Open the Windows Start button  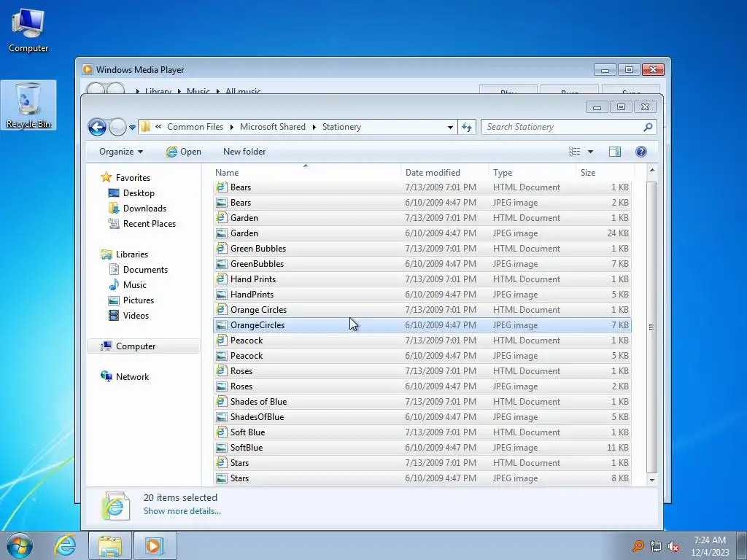pos(19,545)
